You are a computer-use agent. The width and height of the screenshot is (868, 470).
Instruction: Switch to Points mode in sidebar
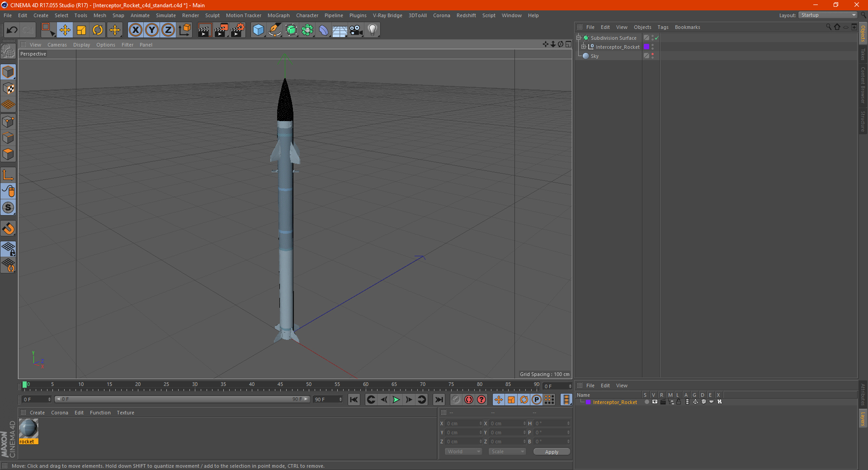pyautogui.click(x=9, y=122)
